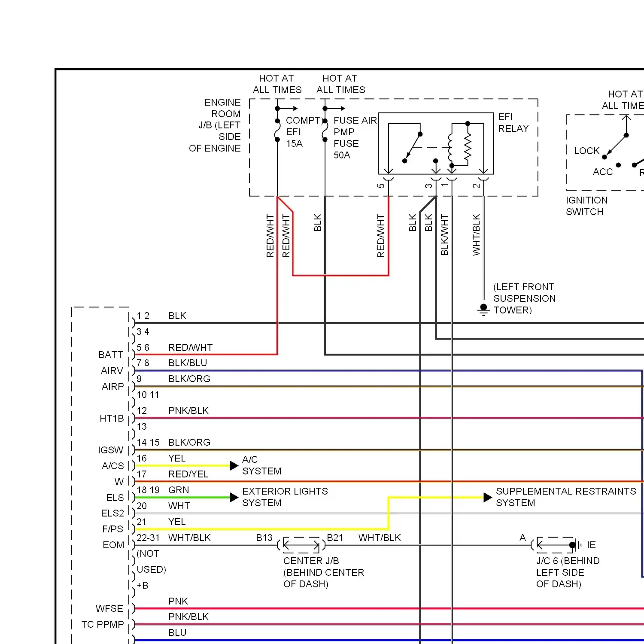Select the TC PPMP terminal label
Image resolution: width=644 pixels, height=644 pixels.
point(103,624)
